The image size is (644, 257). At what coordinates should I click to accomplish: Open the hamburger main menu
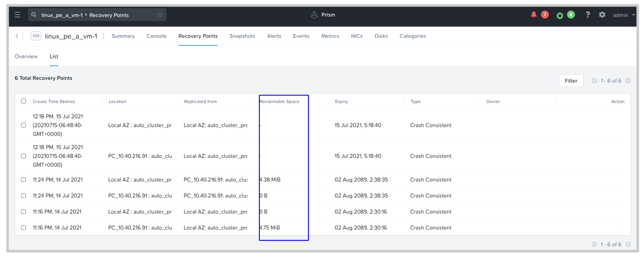coord(18,14)
